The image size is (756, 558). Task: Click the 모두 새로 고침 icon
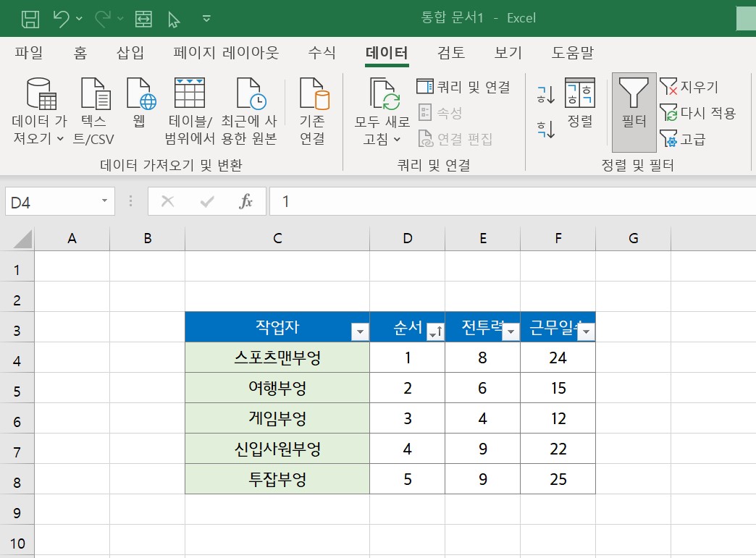pos(383,95)
